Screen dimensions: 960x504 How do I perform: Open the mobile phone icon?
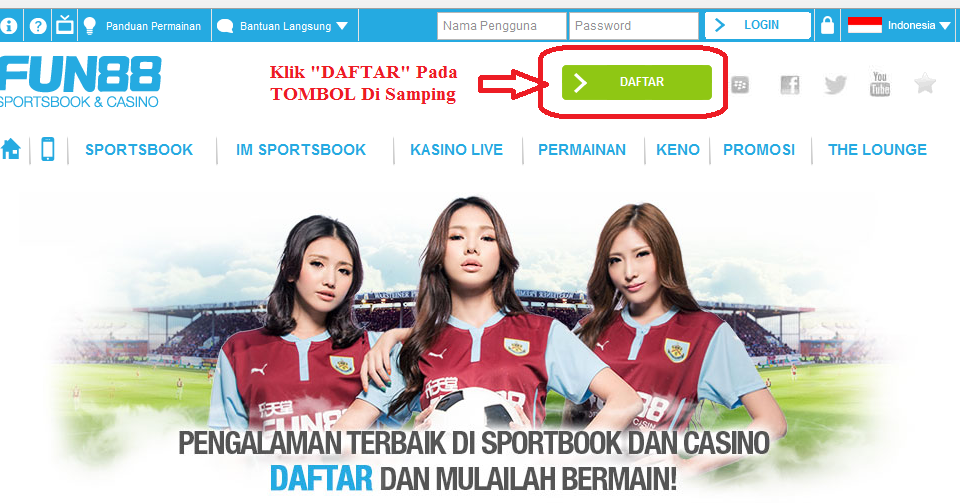48,149
